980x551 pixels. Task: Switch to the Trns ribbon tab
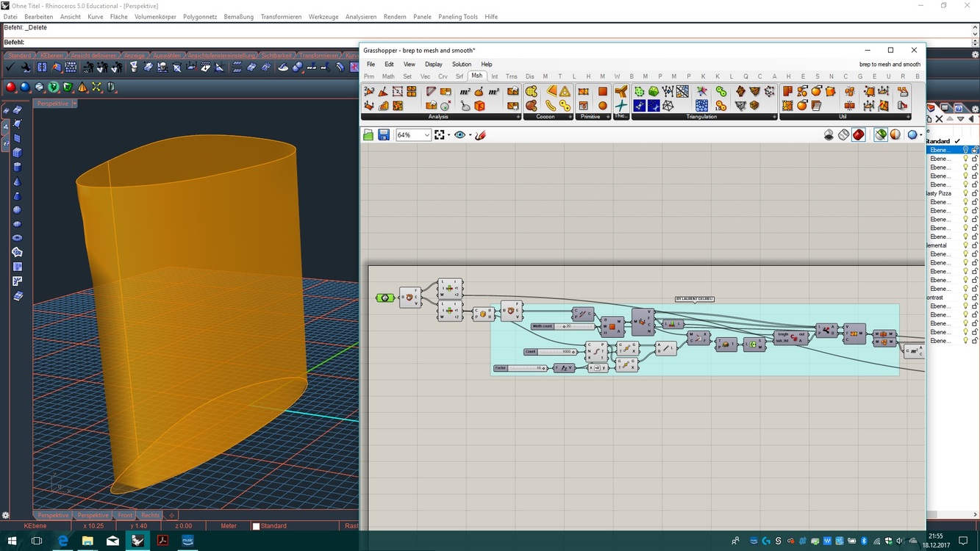pyautogui.click(x=511, y=76)
